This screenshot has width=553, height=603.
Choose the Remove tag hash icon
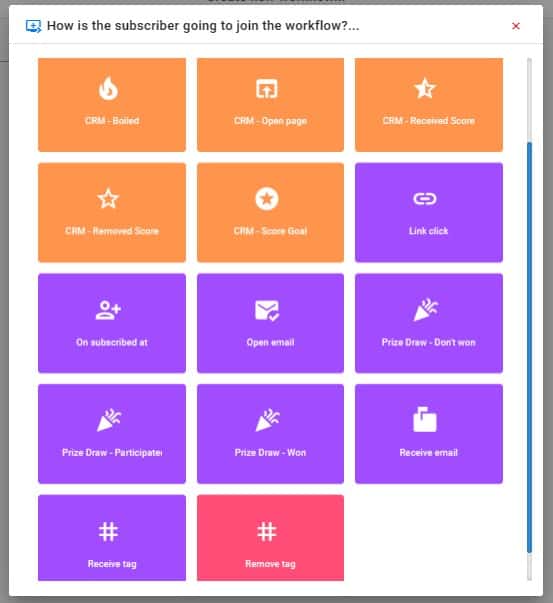[x=267, y=532]
